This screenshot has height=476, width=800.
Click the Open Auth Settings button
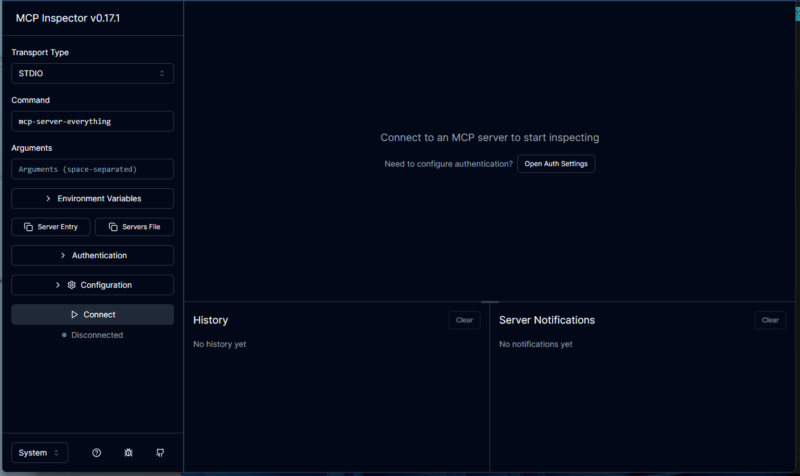coord(556,163)
